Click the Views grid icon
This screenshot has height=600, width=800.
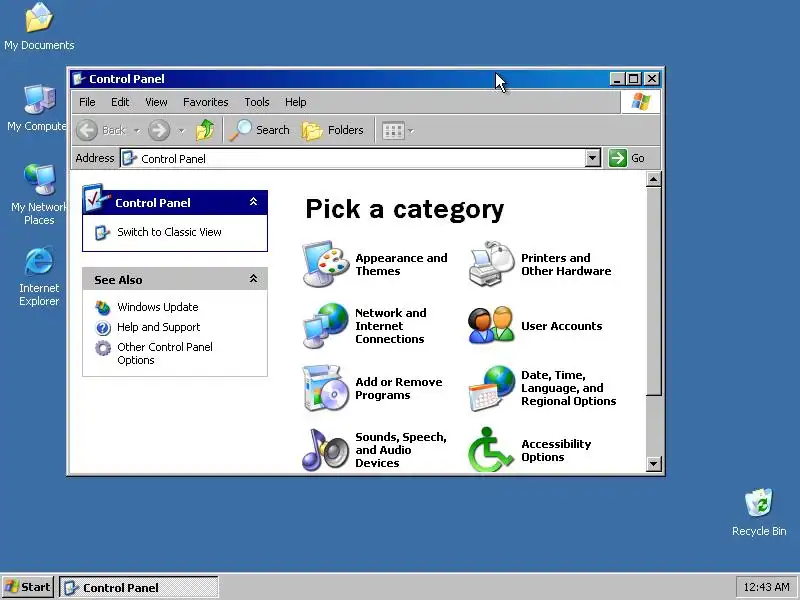point(393,131)
